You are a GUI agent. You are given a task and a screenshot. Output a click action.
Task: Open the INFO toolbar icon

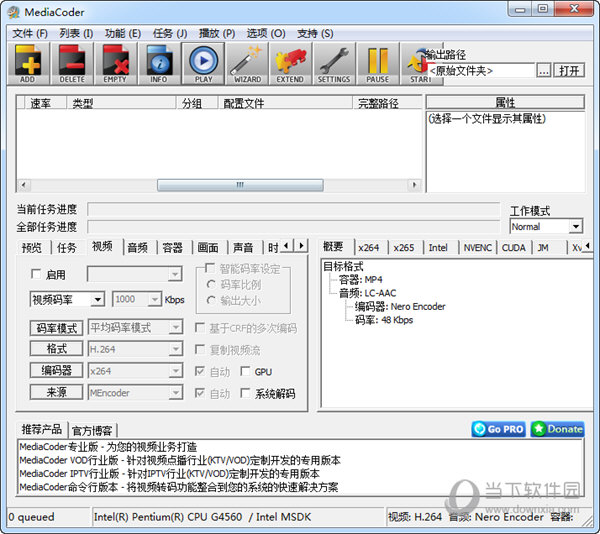(159, 63)
